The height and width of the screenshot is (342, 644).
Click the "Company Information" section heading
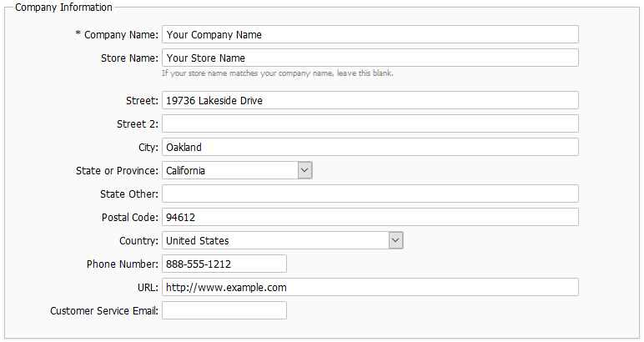click(x=63, y=8)
